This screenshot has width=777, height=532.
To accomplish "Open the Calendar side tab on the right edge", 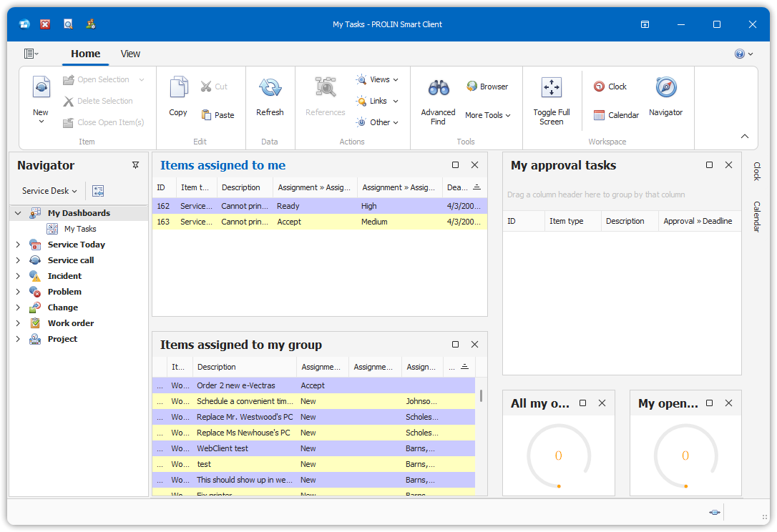I will [756, 216].
